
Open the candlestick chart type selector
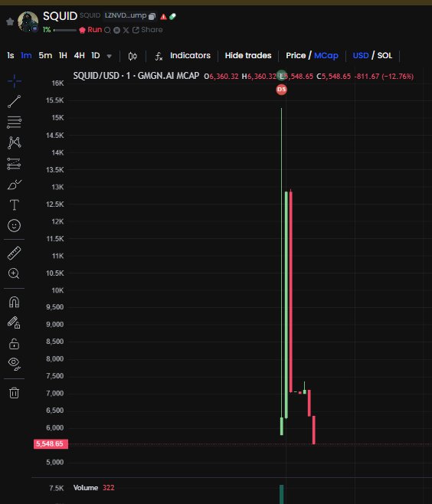click(x=133, y=56)
